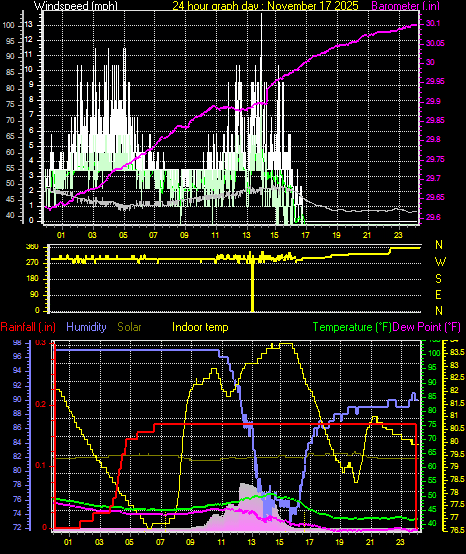Click the Humidity legend label
The image size is (466, 554).
pyautogui.click(x=86, y=327)
